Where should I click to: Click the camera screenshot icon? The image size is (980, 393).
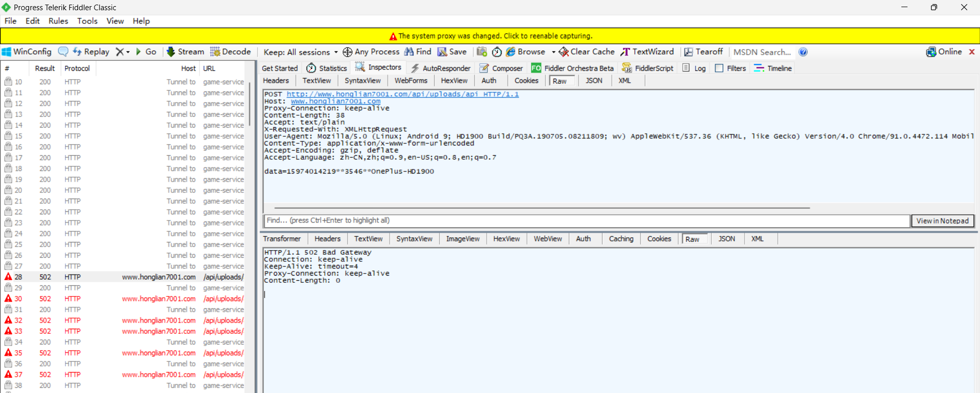click(482, 52)
